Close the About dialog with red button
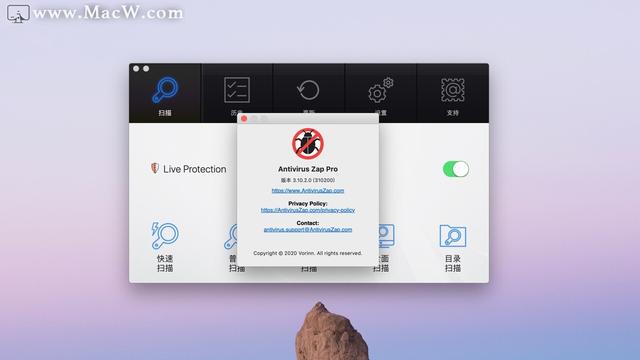This screenshot has width=640, height=360. [244, 118]
